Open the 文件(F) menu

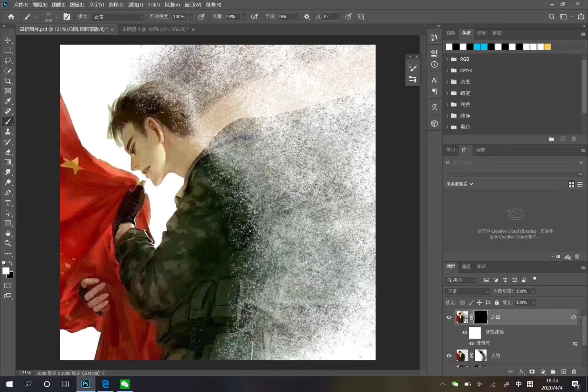tap(21, 5)
